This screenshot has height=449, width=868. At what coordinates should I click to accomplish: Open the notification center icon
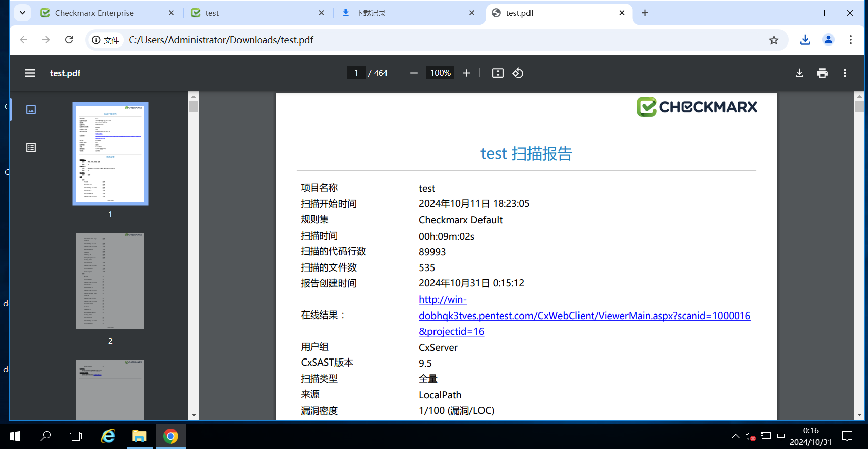click(847, 436)
